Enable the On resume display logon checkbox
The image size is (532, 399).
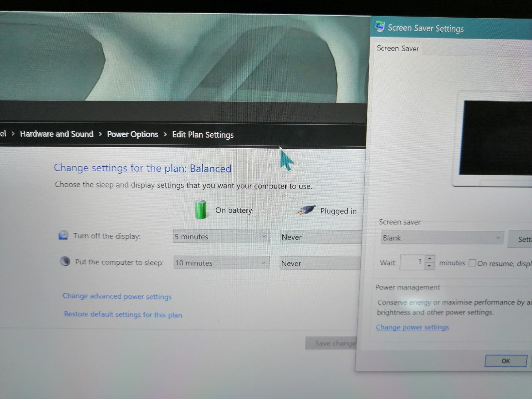pyautogui.click(x=472, y=263)
